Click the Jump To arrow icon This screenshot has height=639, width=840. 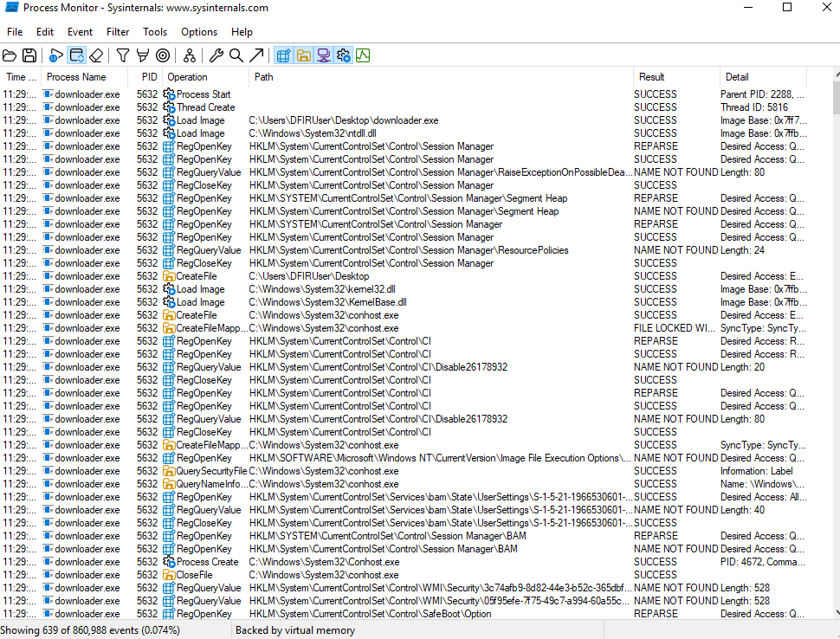tap(256, 55)
